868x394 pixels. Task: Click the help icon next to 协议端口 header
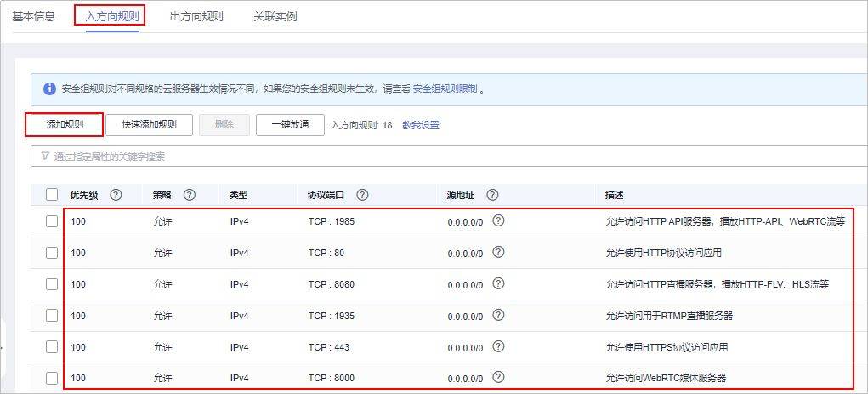[x=362, y=195]
